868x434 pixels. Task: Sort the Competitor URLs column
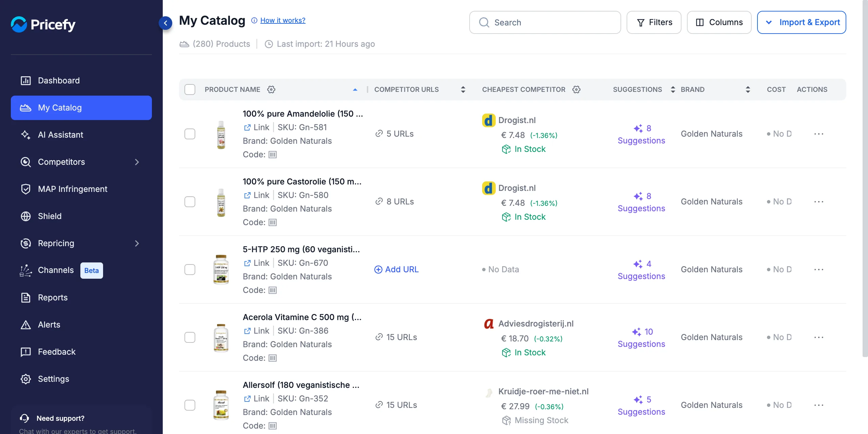tap(463, 90)
